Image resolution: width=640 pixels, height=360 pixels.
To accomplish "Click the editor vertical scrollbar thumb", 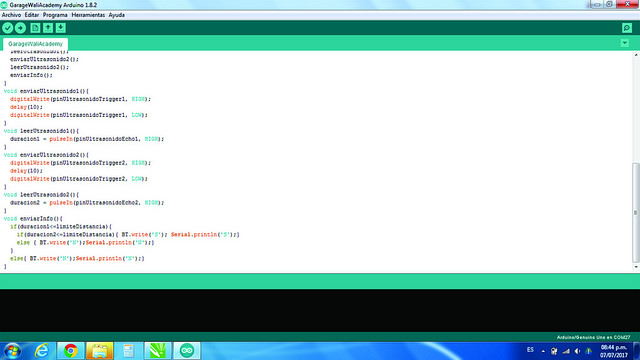I will 636,212.
